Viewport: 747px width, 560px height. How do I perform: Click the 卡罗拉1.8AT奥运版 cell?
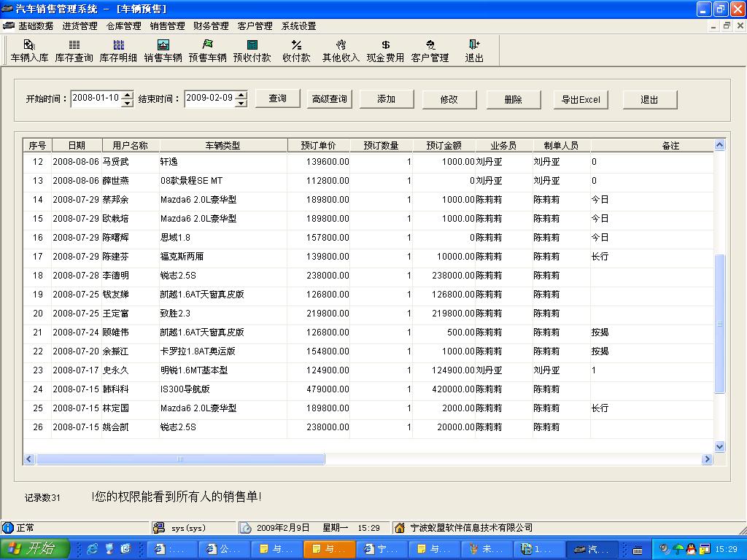click(223, 351)
